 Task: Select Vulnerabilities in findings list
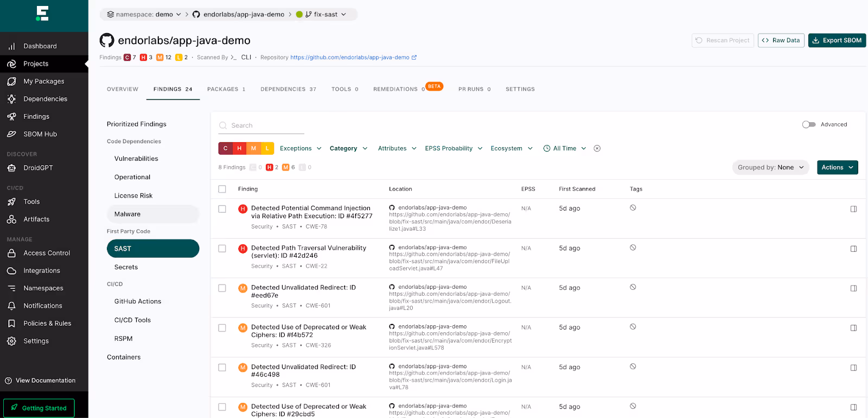136,159
